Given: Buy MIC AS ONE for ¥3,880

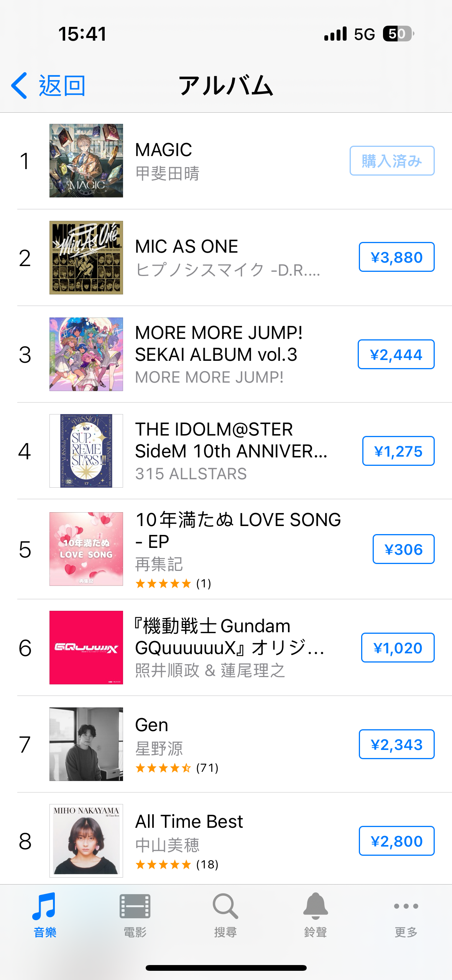Looking at the screenshot, I should coord(396,257).
